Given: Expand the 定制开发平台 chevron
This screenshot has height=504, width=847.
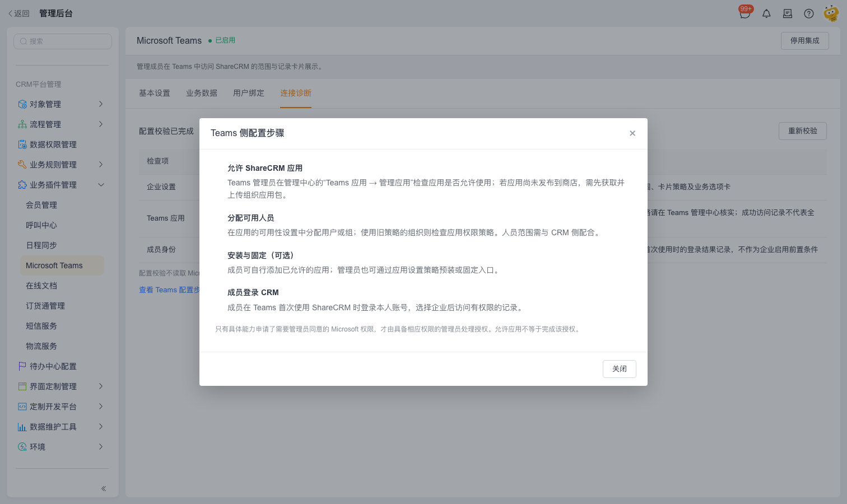Looking at the screenshot, I should click(x=101, y=407).
